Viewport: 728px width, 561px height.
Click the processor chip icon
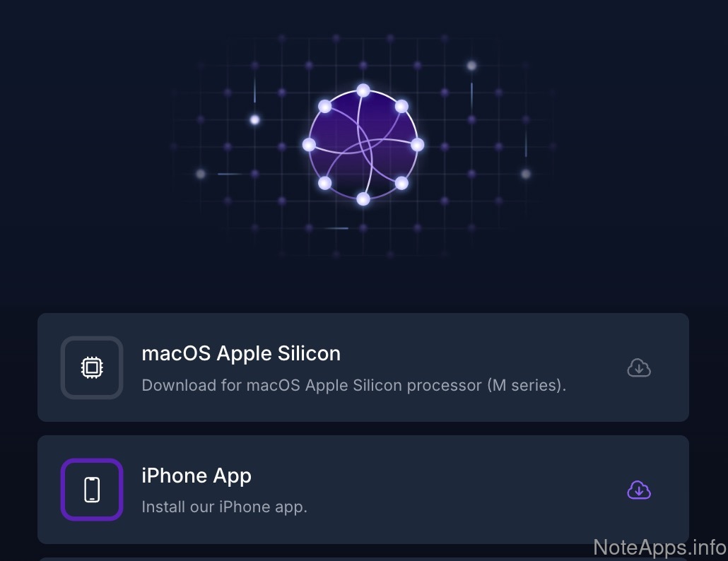92,367
